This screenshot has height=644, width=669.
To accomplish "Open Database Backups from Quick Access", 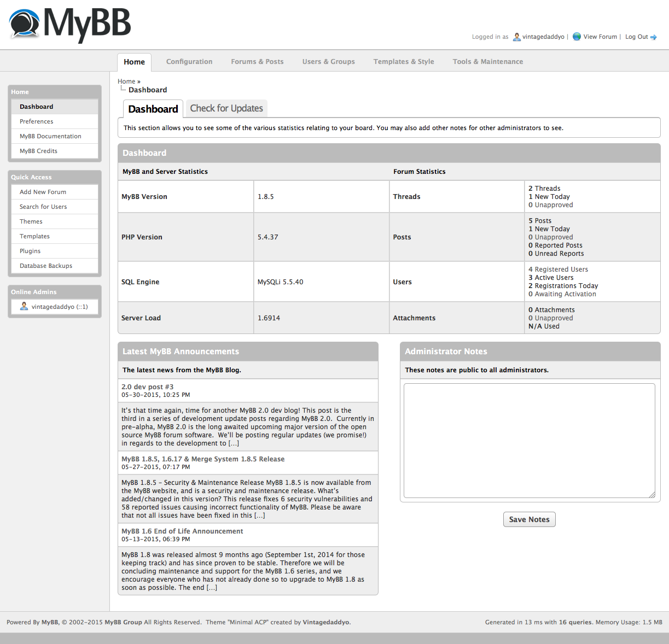I will click(46, 266).
